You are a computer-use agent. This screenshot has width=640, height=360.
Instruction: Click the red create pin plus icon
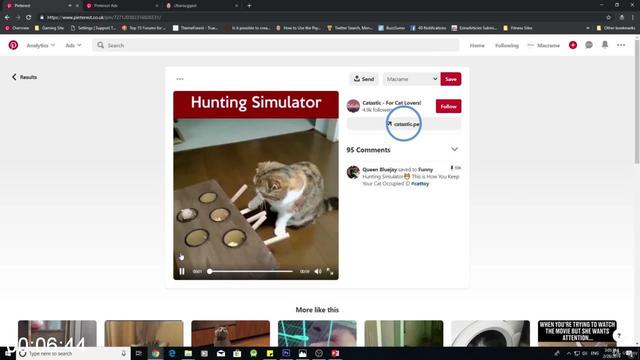pos(573,45)
